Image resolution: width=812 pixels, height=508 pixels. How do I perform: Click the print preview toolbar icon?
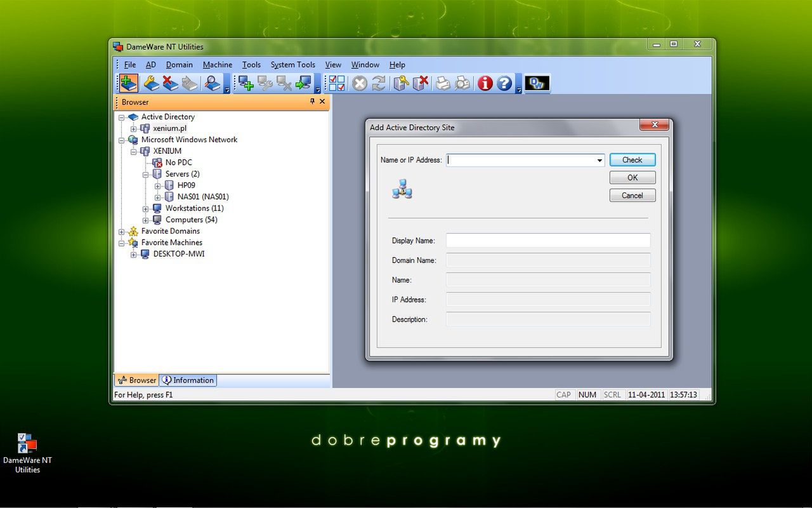[x=462, y=83]
